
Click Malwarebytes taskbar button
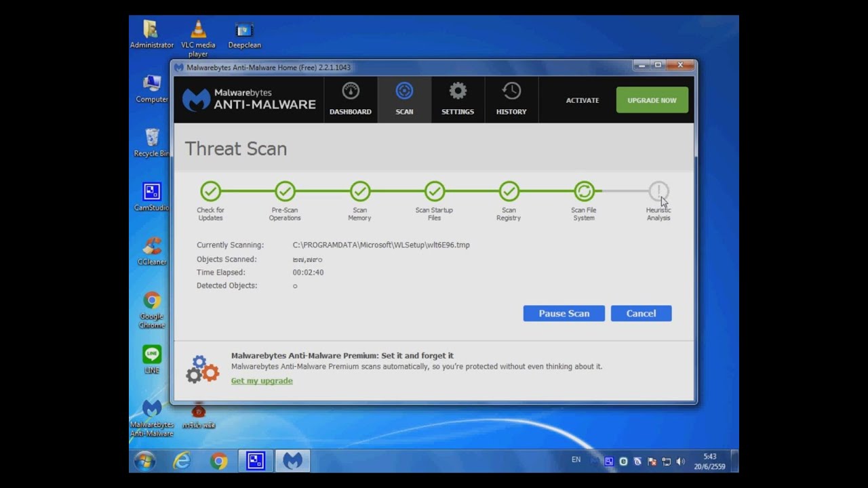click(x=292, y=462)
